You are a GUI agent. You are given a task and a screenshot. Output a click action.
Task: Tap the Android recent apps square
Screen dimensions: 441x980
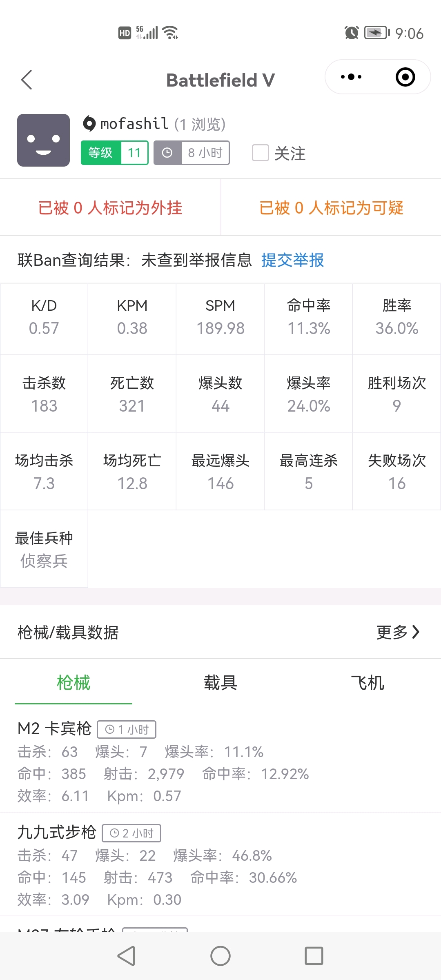pyautogui.click(x=314, y=956)
